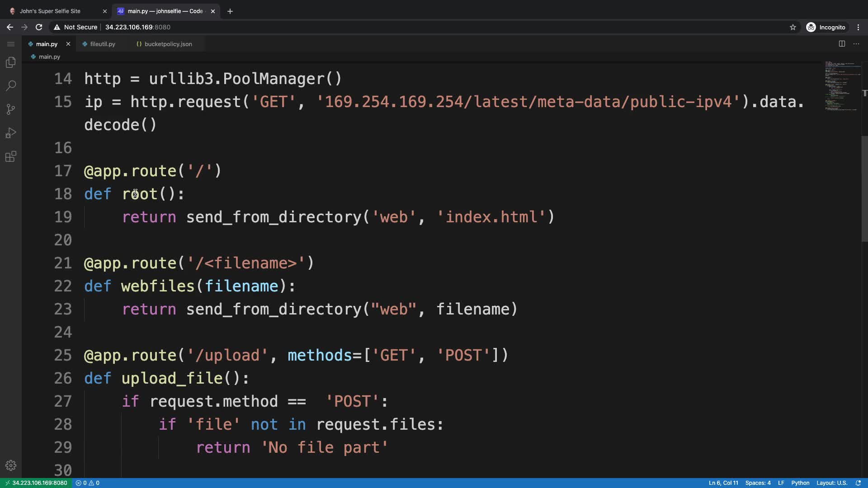Open the Manage gear settings menu
The image size is (868, 488).
[11, 465]
